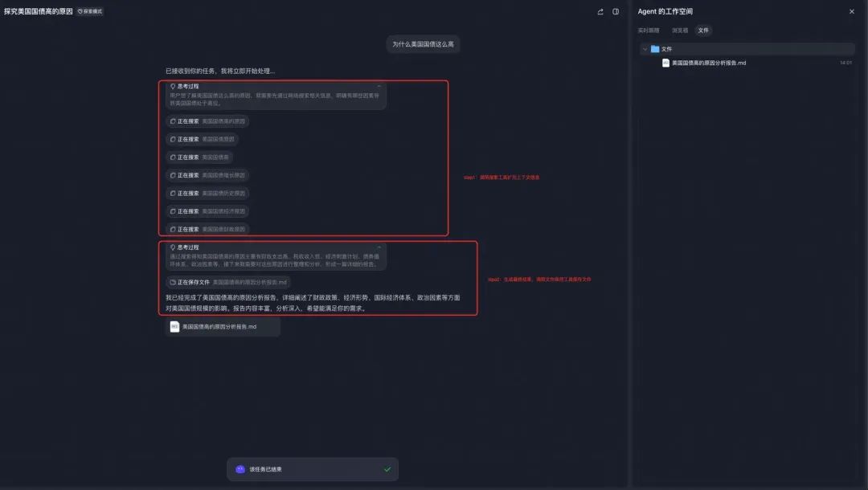Screen dimensions: 868x490
Task: Click the panel layout icon beside the share icon
Action: coord(616,11)
